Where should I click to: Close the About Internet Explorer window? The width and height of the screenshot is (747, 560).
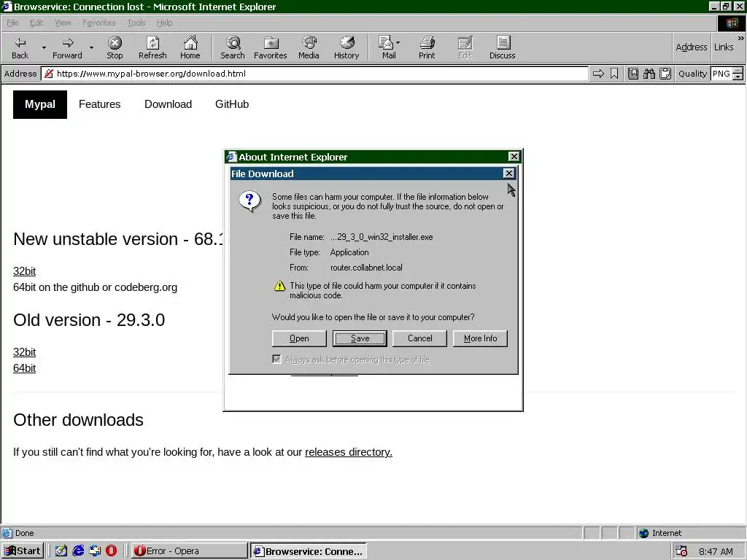pos(514,156)
